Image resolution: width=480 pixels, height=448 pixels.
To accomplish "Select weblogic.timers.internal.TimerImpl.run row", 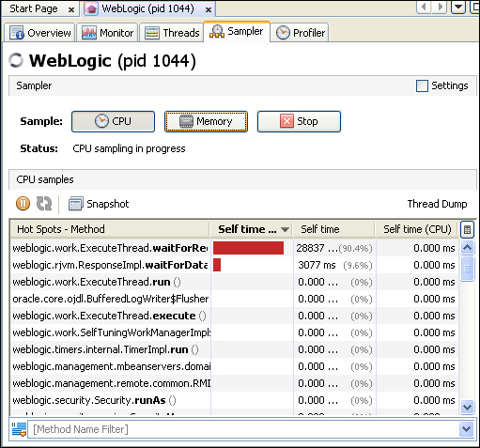I will pos(235,349).
